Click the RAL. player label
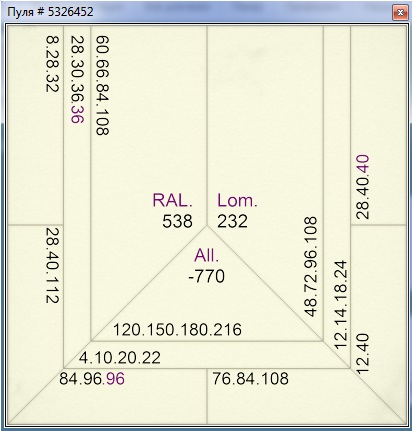Screen dimensions: 412x431 click(x=172, y=200)
